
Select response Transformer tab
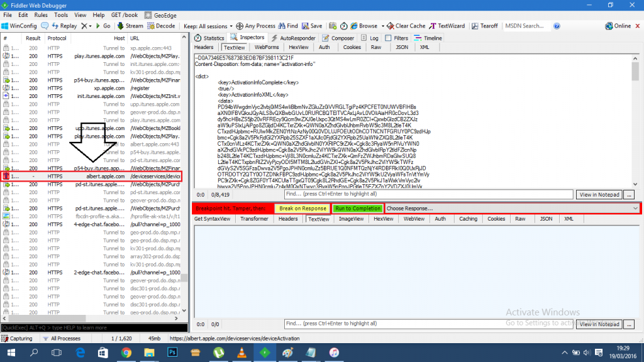pyautogui.click(x=254, y=219)
